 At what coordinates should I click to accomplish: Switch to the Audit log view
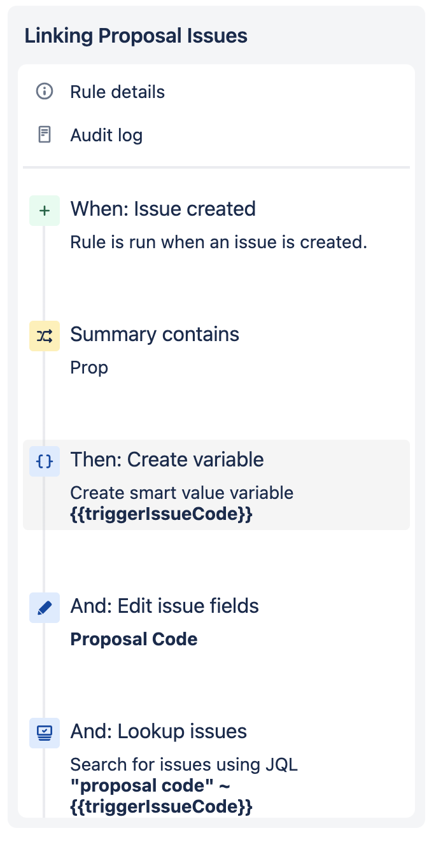[106, 135]
